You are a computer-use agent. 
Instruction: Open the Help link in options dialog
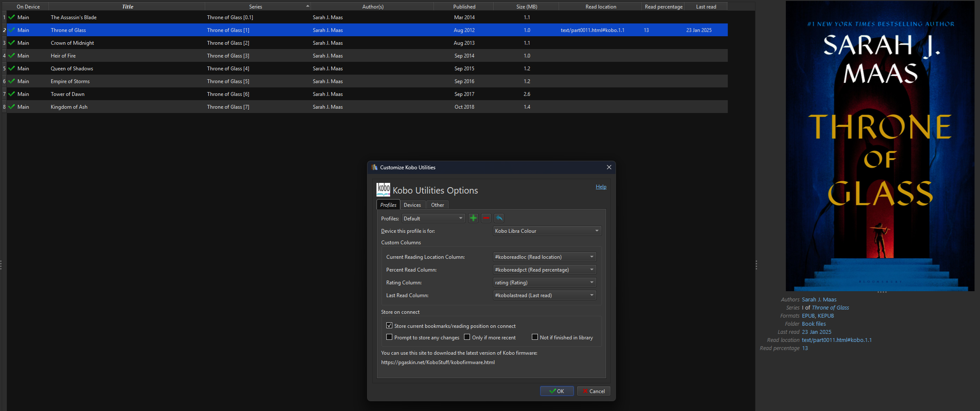(601, 187)
